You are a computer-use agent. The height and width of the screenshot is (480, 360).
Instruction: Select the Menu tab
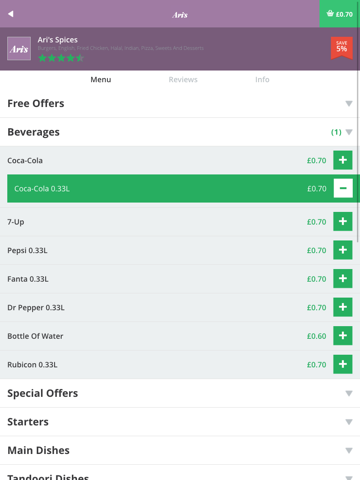click(101, 80)
